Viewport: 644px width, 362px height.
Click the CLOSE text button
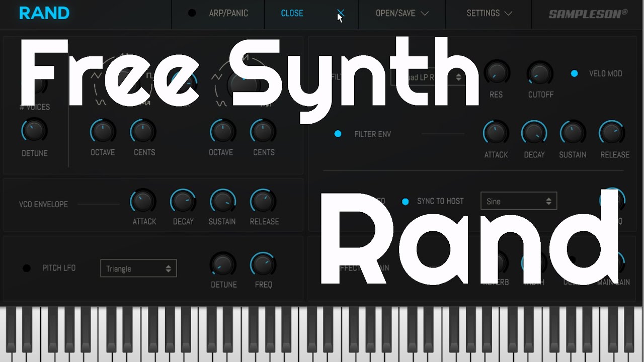(292, 13)
